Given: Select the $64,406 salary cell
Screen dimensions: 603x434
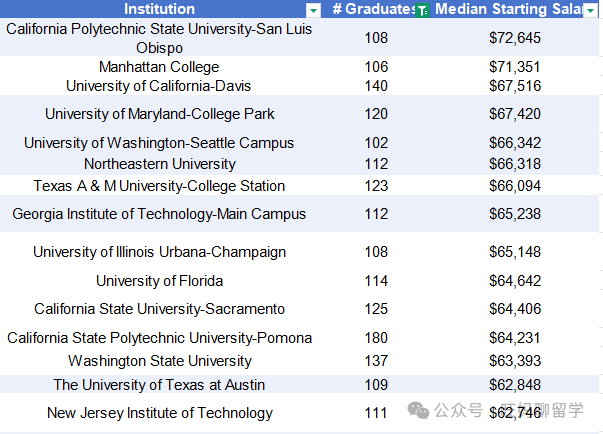Looking at the screenshot, I should point(515,309).
